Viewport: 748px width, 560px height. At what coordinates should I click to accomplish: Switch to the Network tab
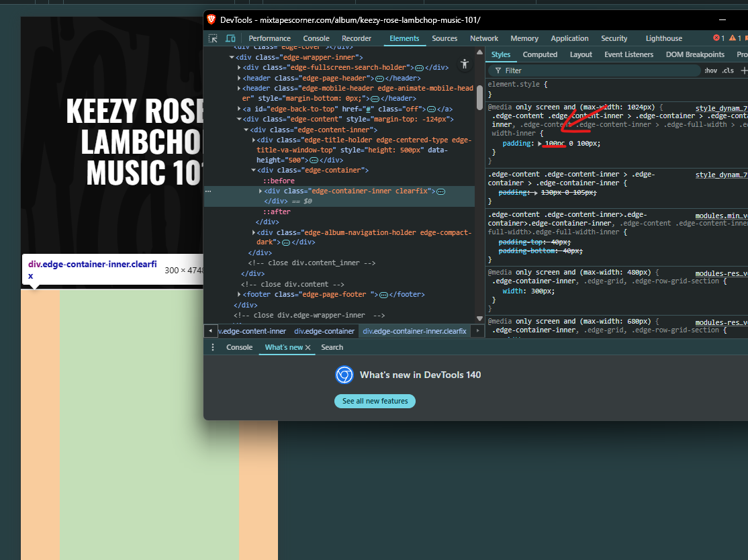[483, 38]
